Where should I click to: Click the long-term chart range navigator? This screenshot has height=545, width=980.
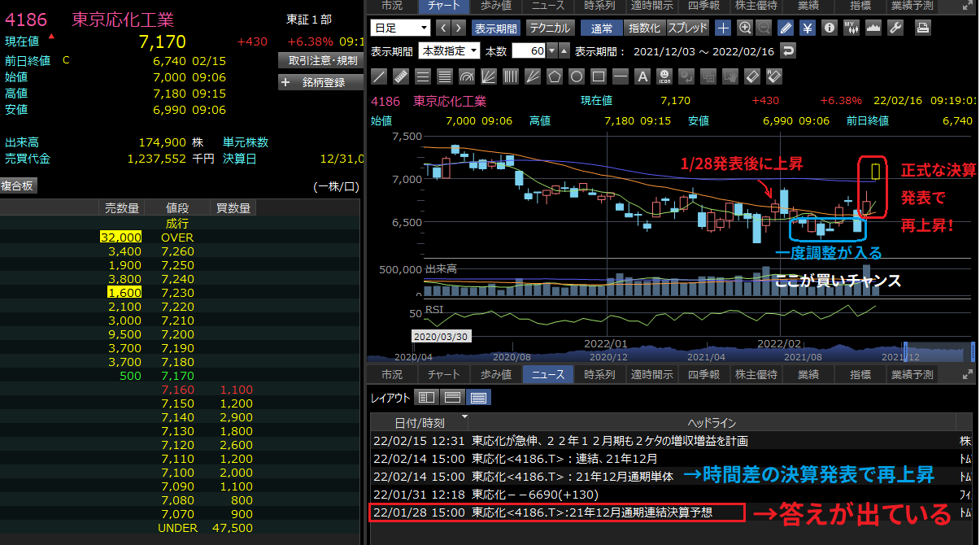[x=667, y=352]
